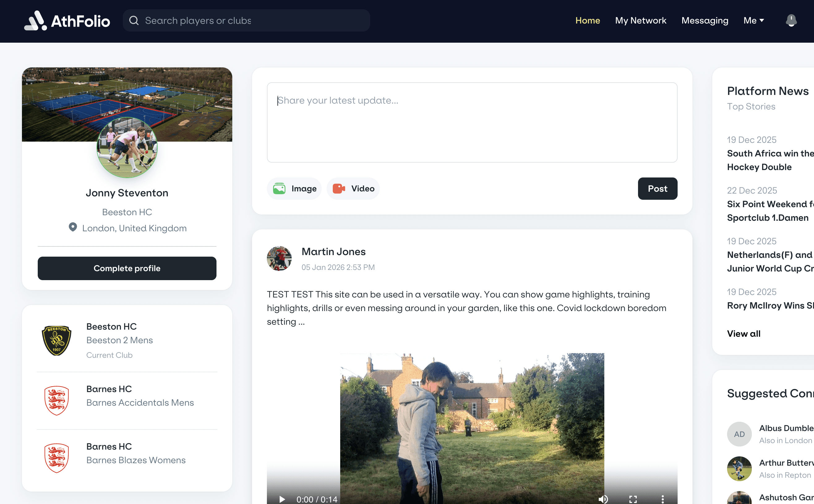The width and height of the screenshot is (814, 504).
Task: Click the Home nav item
Action: pos(587,21)
